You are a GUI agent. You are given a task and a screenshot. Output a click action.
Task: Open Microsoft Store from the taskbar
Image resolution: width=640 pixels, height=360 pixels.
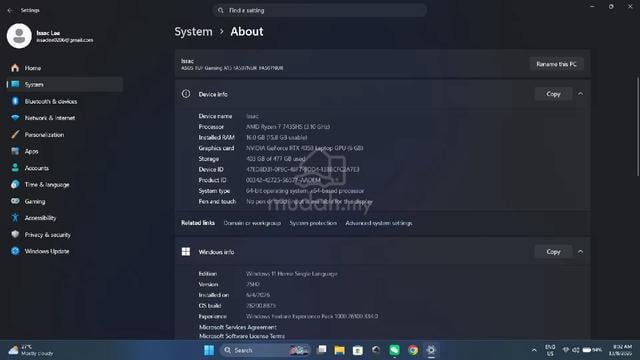[x=358, y=350]
